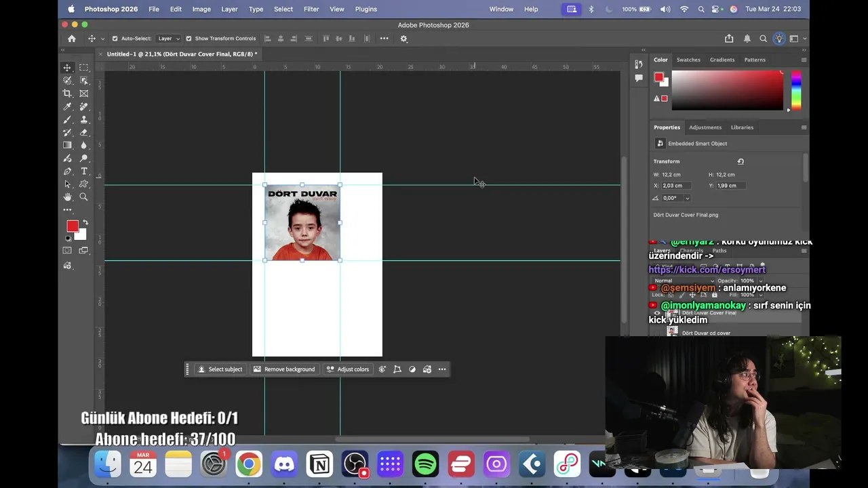Screen dimensions: 868x488
Task: Open the Auto-Select Layer dropdown
Action: point(168,39)
